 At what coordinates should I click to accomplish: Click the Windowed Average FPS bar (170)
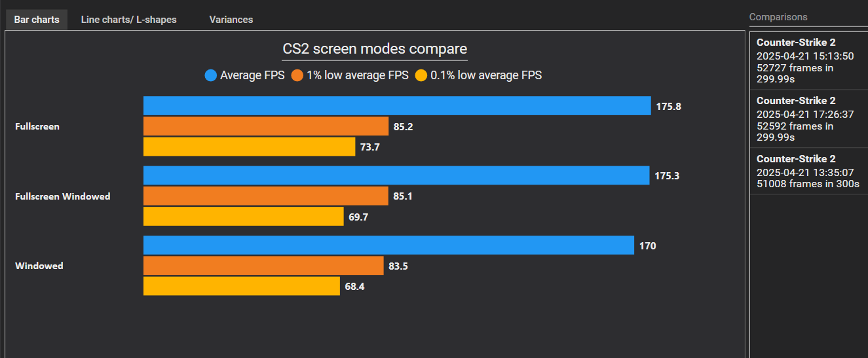click(x=388, y=245)
